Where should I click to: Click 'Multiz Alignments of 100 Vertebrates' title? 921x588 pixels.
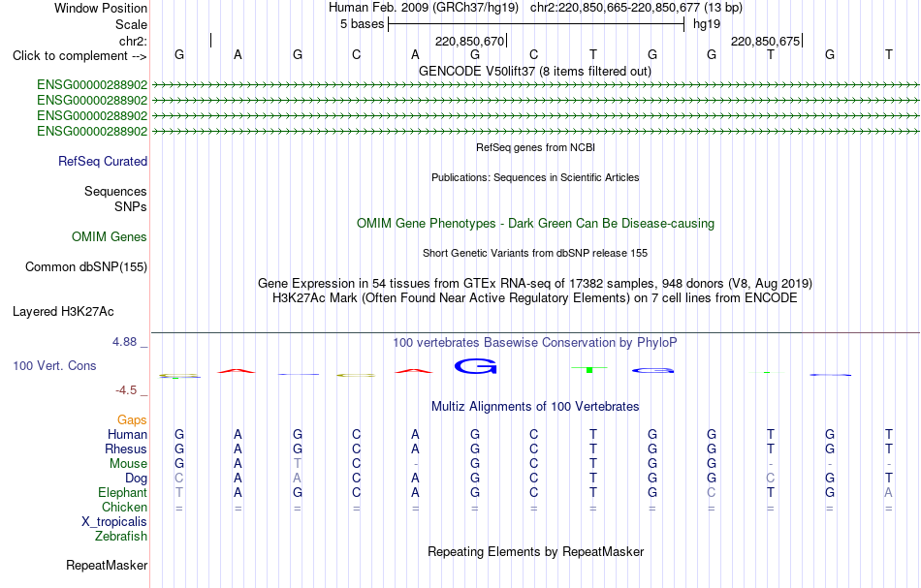pos(535,406)
